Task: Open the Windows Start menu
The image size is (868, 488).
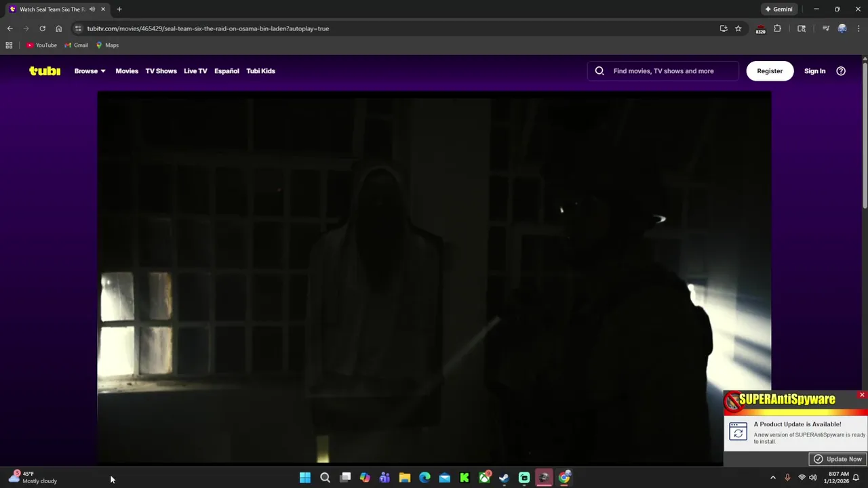Action: pyautogui.click(x=305, y=478)
